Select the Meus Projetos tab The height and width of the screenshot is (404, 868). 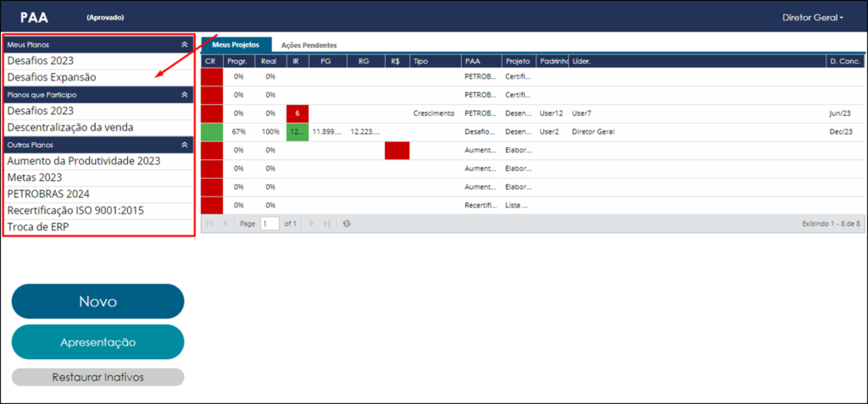coord(236,45)
